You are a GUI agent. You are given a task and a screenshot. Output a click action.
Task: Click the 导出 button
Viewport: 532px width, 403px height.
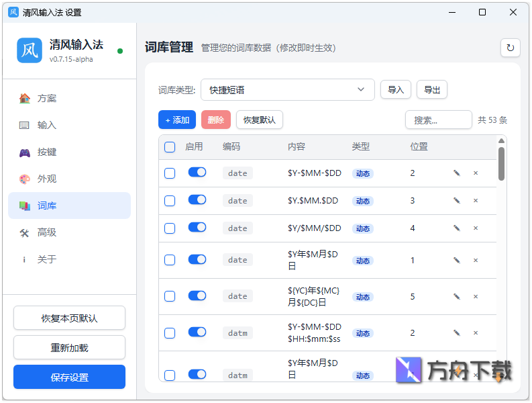click(432, 90)
